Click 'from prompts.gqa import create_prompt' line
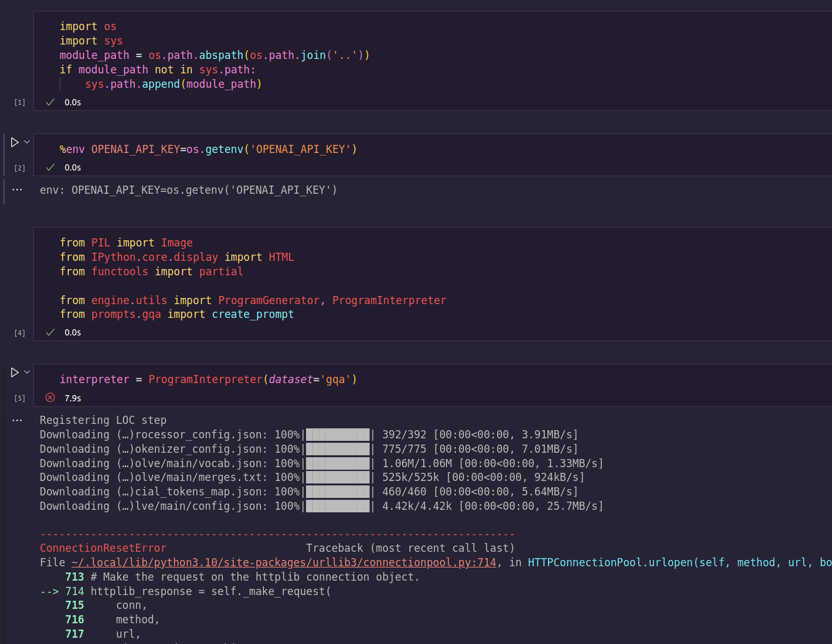This screenshot has width=832, height=644. [x=177, y=314]
